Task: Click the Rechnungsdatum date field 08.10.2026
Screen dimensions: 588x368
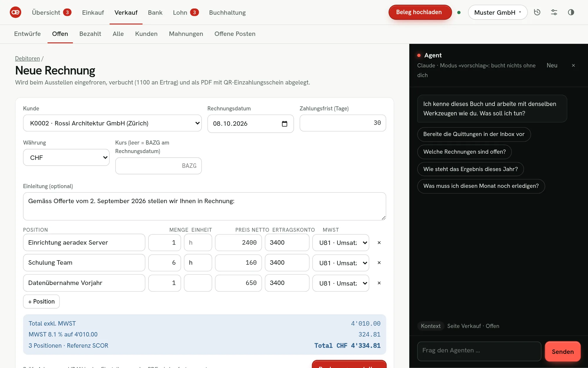Action: click(x=250, y=124)
